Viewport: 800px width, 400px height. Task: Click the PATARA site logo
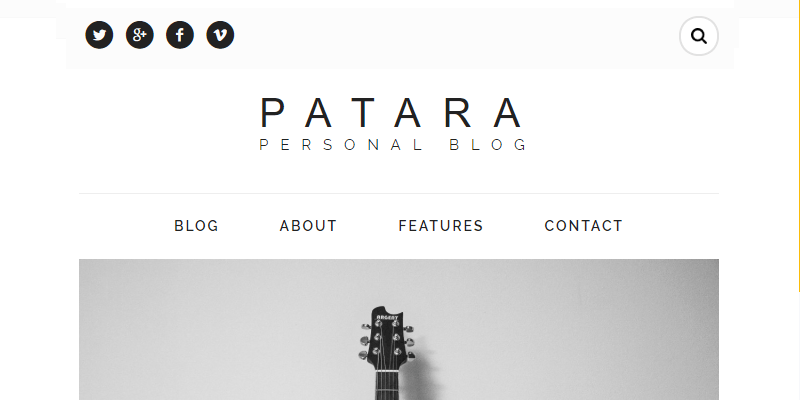[392, 113]
